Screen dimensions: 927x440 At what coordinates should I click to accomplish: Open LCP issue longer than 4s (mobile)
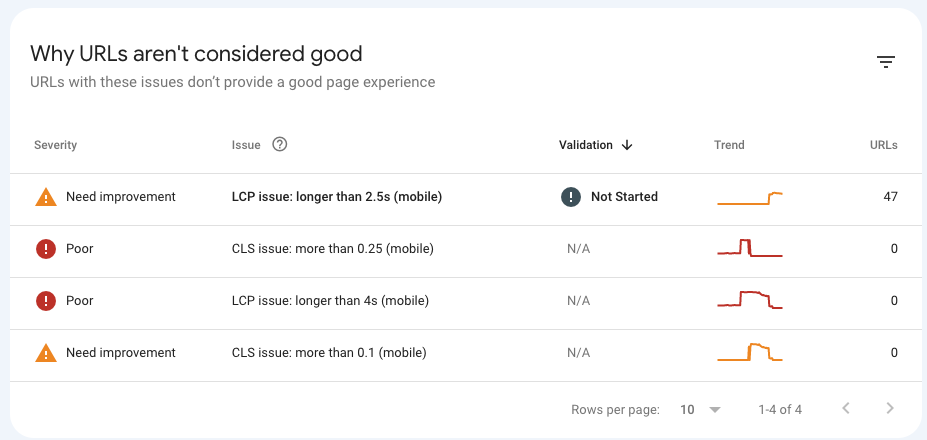pos(330,301)
